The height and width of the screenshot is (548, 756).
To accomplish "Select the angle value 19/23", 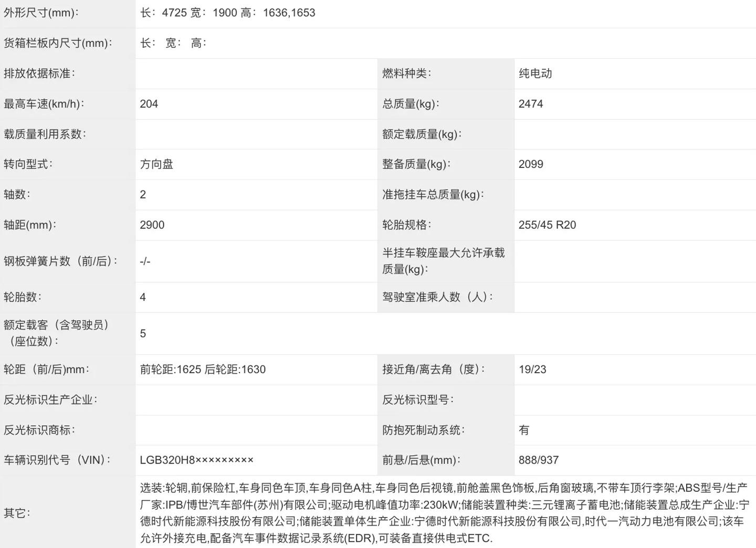I will point(532,370).
